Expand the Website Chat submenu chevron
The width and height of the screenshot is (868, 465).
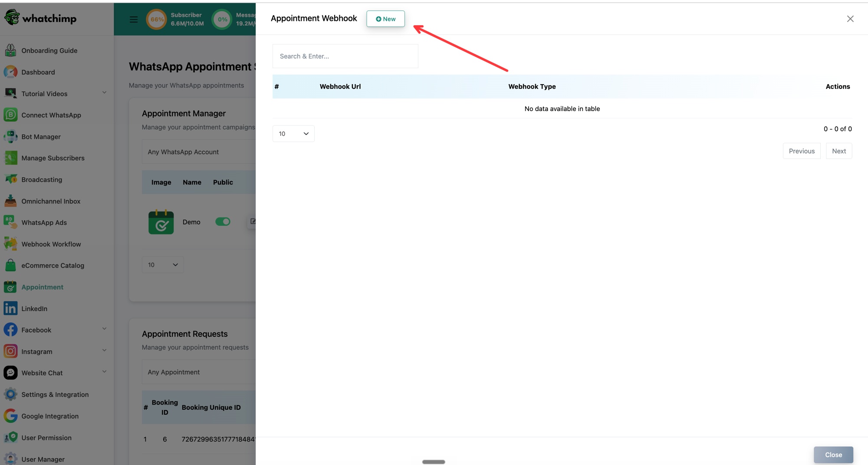104,372
